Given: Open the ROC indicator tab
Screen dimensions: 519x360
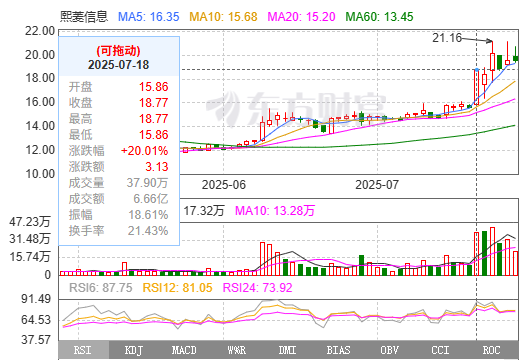Looking at the screenshot, I should [x=492, y=350].
